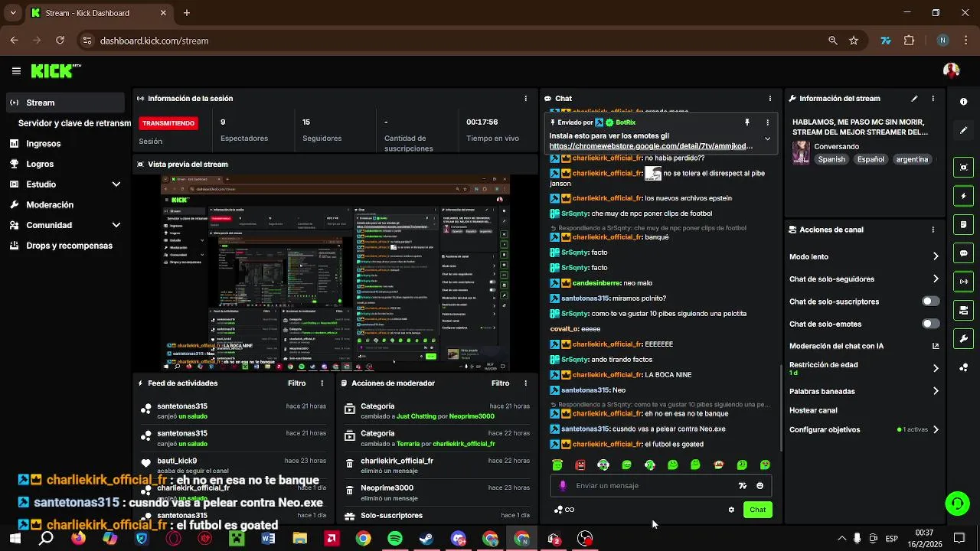Toggle the broadcast signal widget in right sidebar

tap(963, 281)
